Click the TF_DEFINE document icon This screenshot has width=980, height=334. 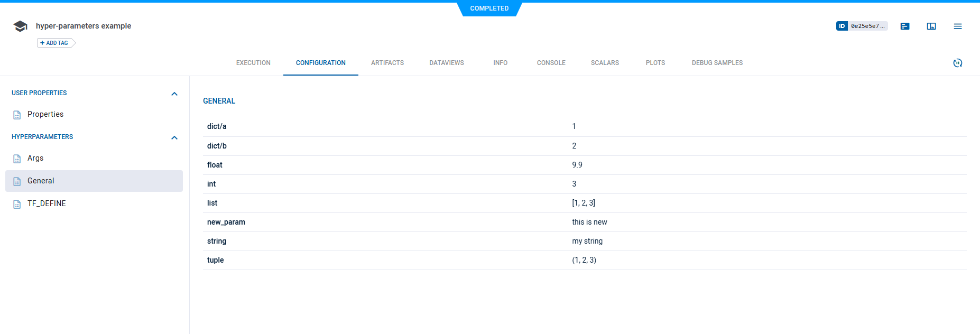coord(17,204)
